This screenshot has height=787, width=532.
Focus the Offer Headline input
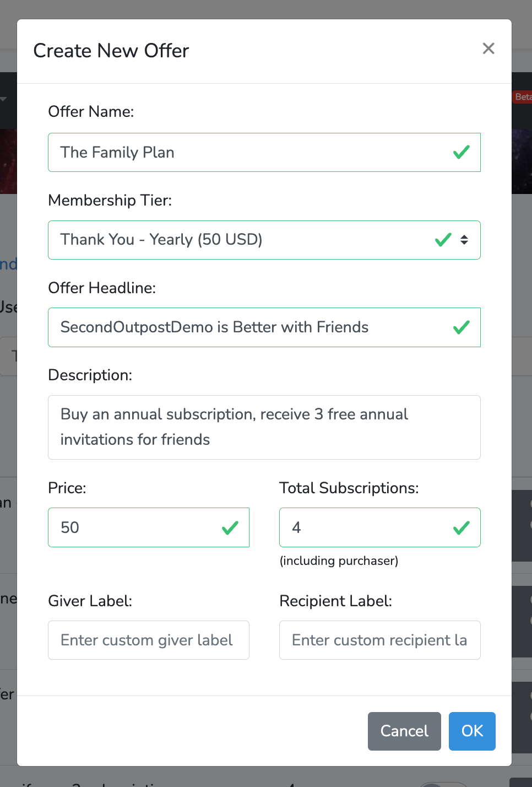[264, 327]
